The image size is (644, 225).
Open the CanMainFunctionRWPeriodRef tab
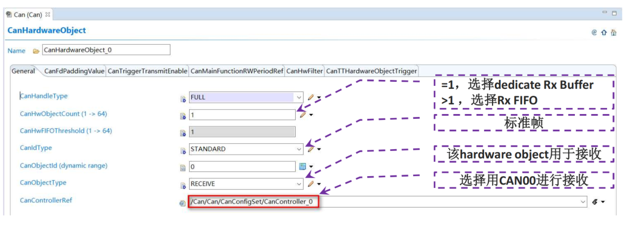click(x=237, y=71)
